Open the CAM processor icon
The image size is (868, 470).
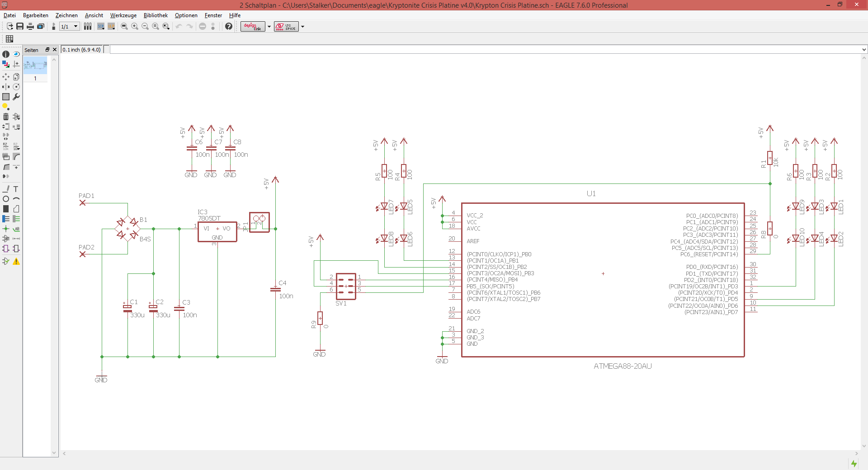(41, 26)
